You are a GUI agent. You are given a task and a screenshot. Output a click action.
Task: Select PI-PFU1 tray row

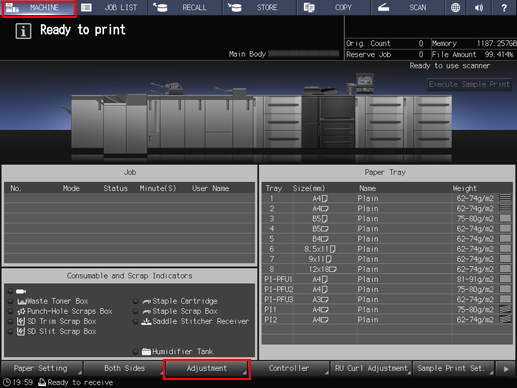coord(387,279)
